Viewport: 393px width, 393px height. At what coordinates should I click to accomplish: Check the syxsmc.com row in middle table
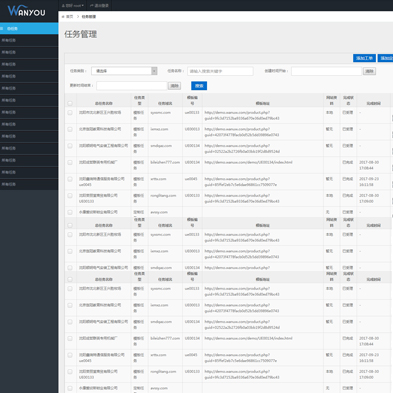70,235
